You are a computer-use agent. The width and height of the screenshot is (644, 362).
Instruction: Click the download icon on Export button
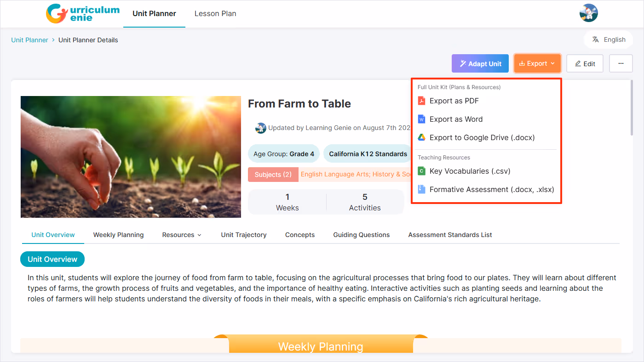[x=522, y=64]
